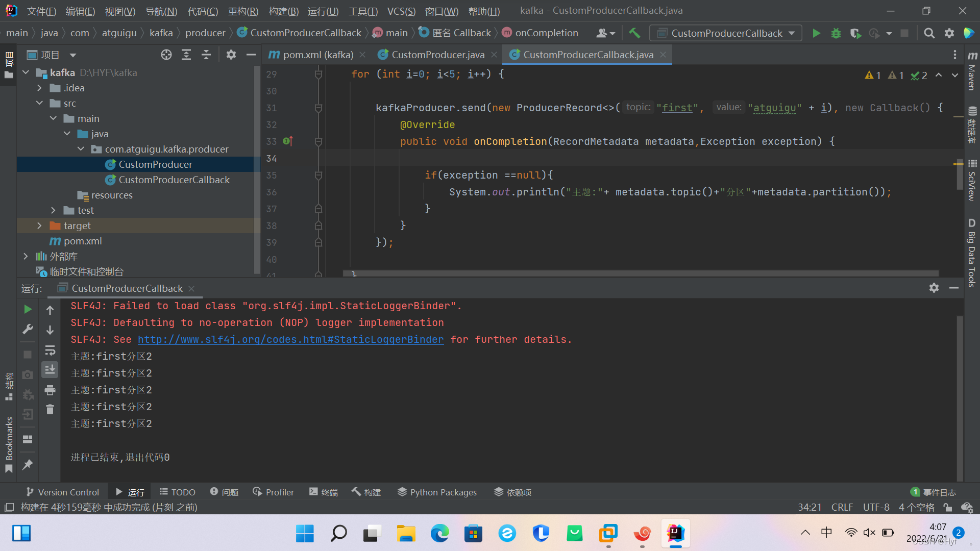Click UTF-8 encoding in status bar

tap(876, 507)
